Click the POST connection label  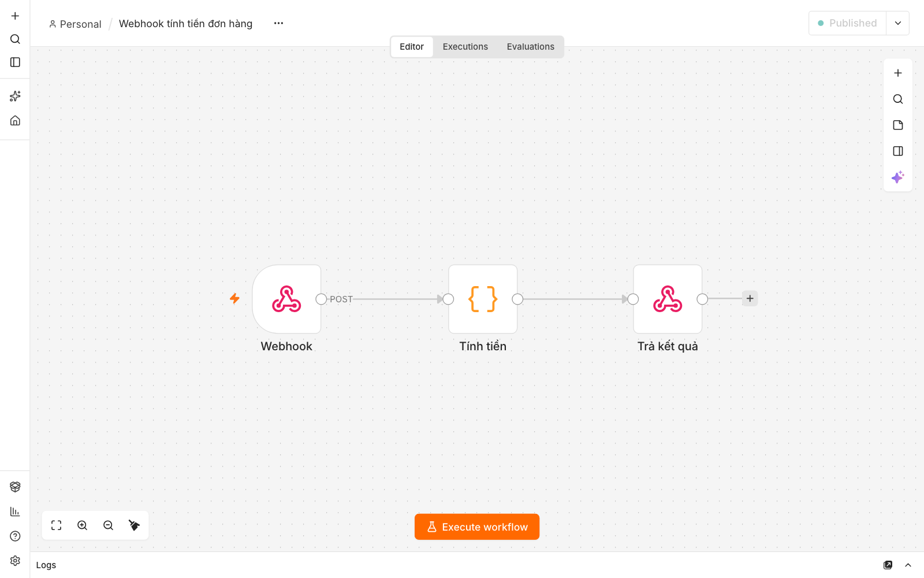point(341,299)
